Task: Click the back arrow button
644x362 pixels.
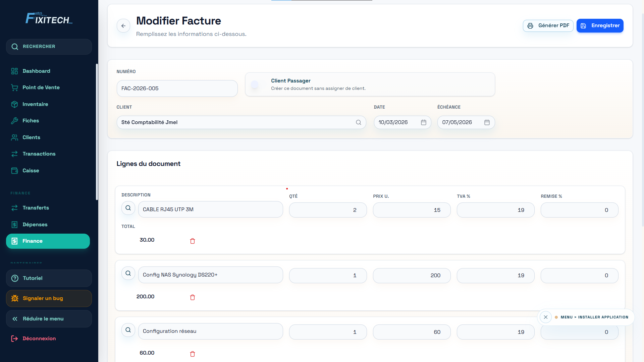Action: click(123, 26)
